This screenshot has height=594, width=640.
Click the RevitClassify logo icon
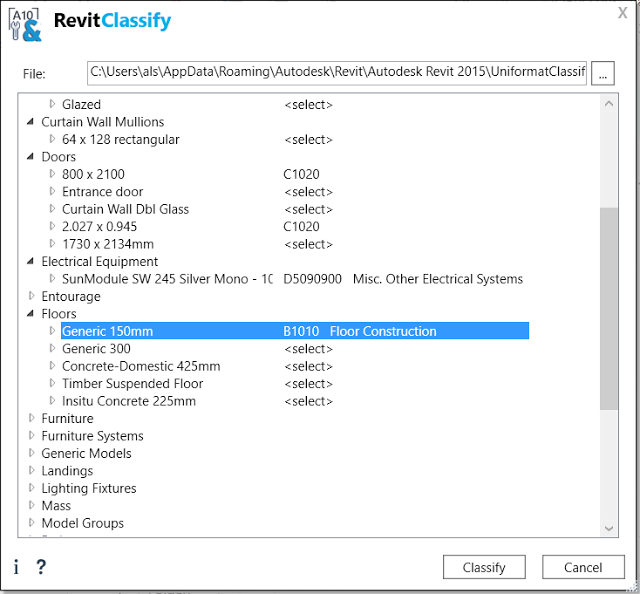tap(25, 24)
